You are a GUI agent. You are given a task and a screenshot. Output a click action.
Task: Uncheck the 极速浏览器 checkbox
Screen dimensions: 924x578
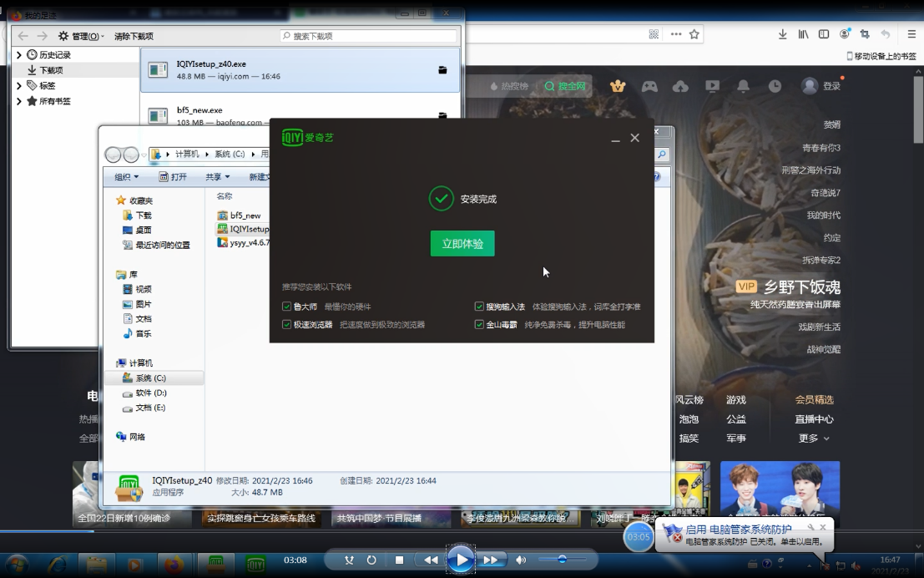[x=287, y=324]
